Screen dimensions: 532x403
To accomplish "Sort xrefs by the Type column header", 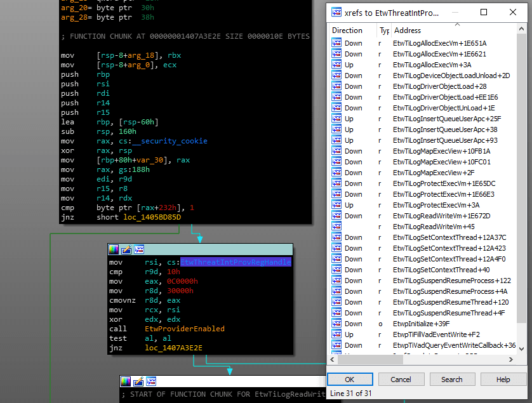I will coord(384,30).
